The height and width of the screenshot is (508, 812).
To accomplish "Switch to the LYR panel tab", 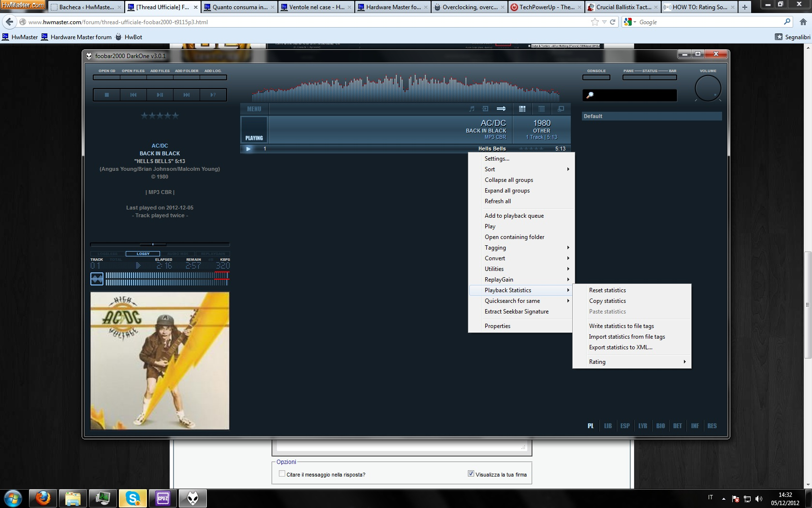I will coord(642,426).
